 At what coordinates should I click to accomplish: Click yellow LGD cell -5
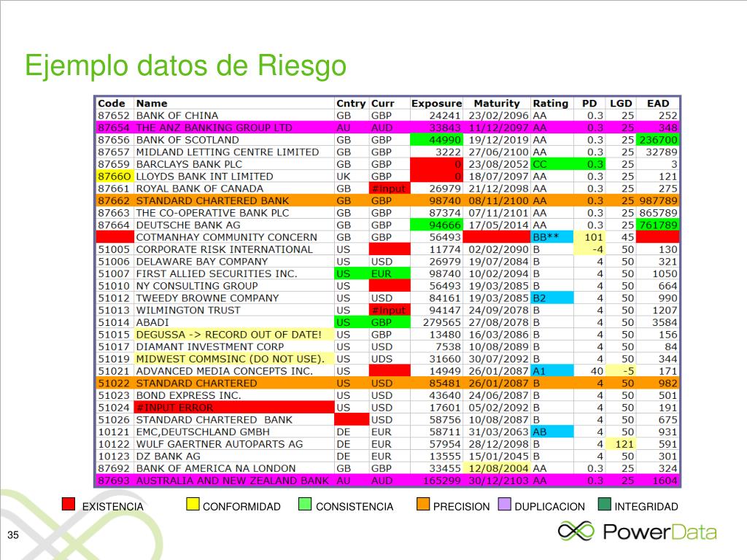pos(620,371)
